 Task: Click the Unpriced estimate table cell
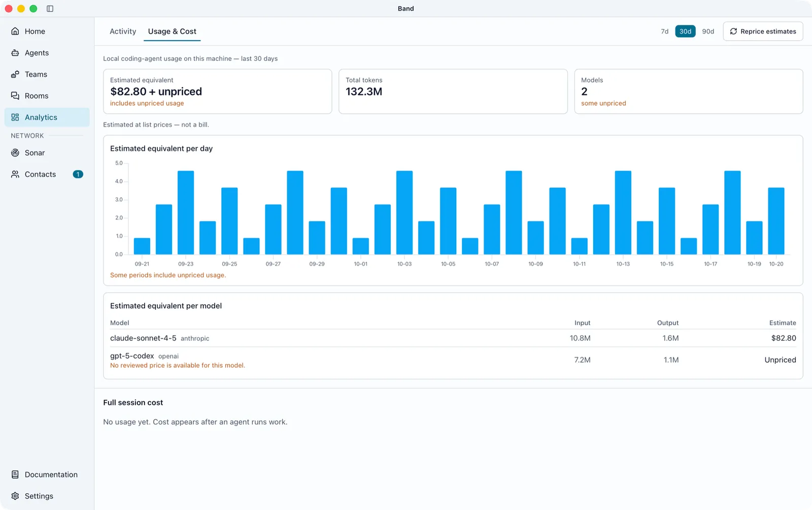click(x=780, y=360)
